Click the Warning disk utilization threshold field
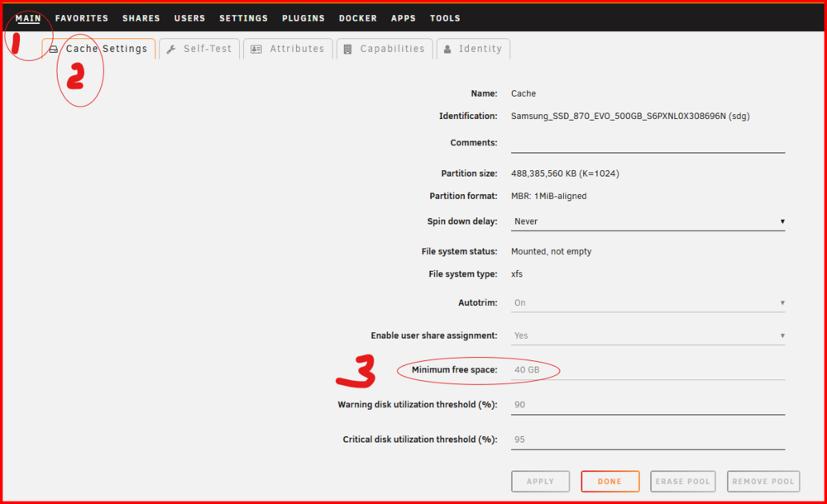Image resolution: width=827 pixels, height=504 pixels. [x=648, y=405]
